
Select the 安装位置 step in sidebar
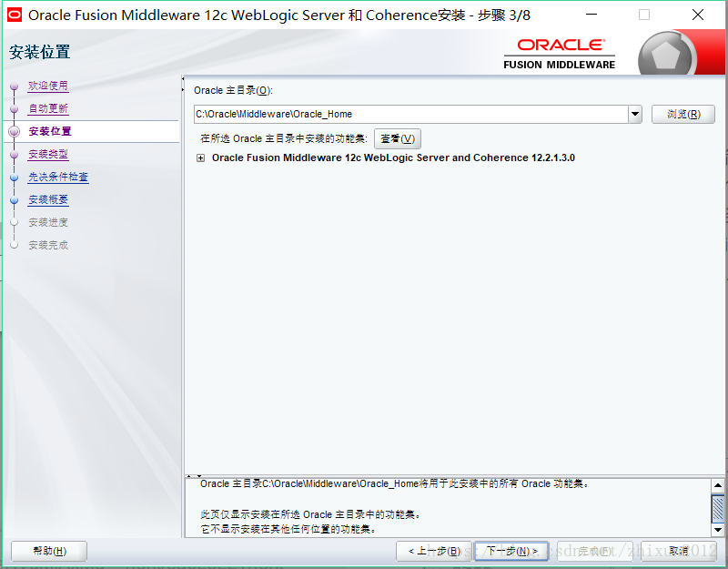click(x=50, y=131)
